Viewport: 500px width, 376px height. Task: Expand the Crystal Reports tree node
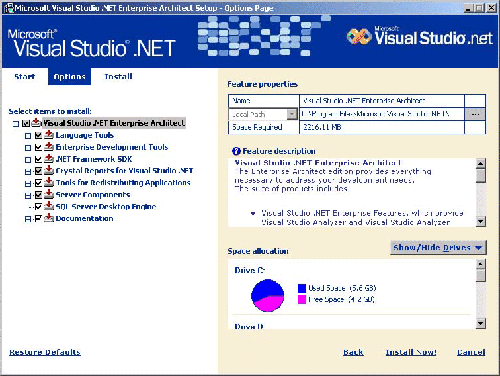coord(28,172)
